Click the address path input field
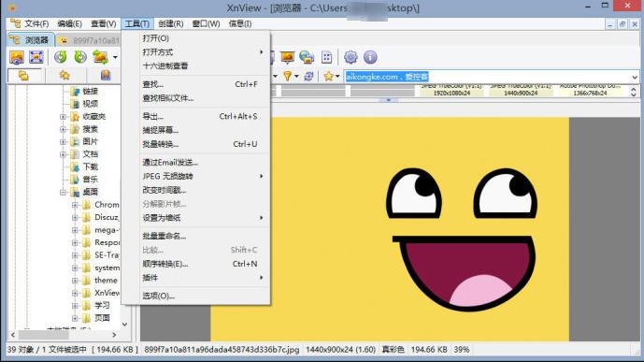The width and height of the screenshot is (644, 362). pos(487,77)
